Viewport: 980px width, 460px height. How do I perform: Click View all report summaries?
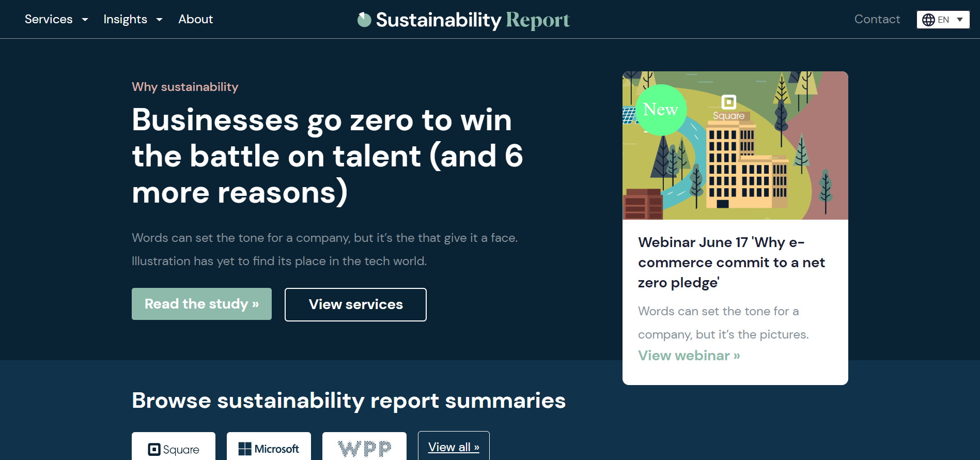click(x=454, y=447)
